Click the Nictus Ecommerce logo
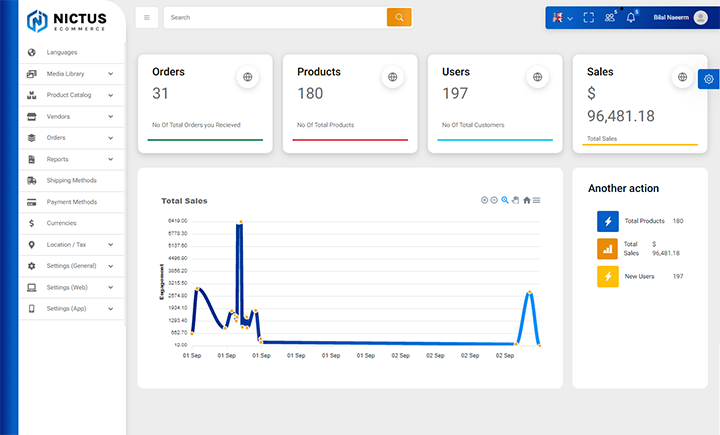 click(x=67, y=21)
